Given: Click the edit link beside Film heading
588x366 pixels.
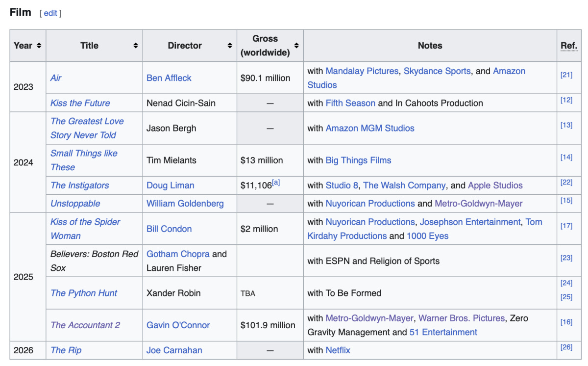Looking at the screenshot, I should [51, 13].
